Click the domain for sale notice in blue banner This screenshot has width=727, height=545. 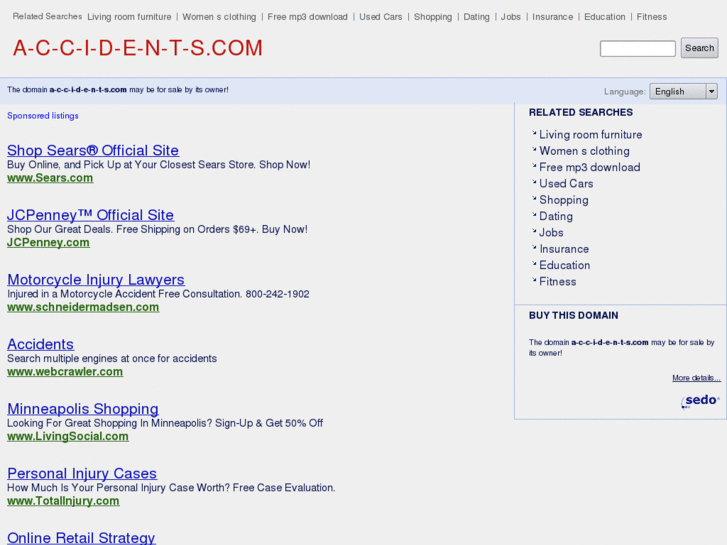(117, 90)
